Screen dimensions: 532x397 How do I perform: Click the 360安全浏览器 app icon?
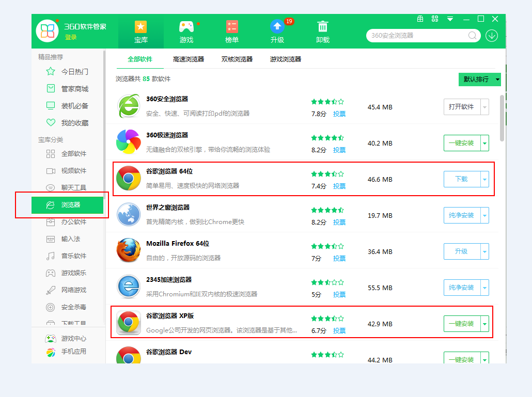[x=129, y=106]
